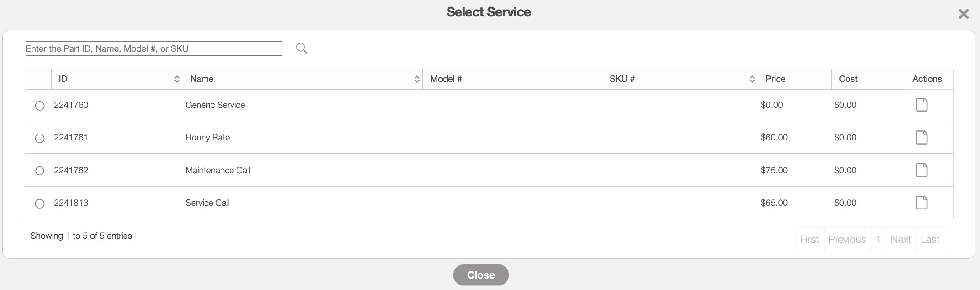
Task: Select the Generic Service radio button
Action: (40, 106)
